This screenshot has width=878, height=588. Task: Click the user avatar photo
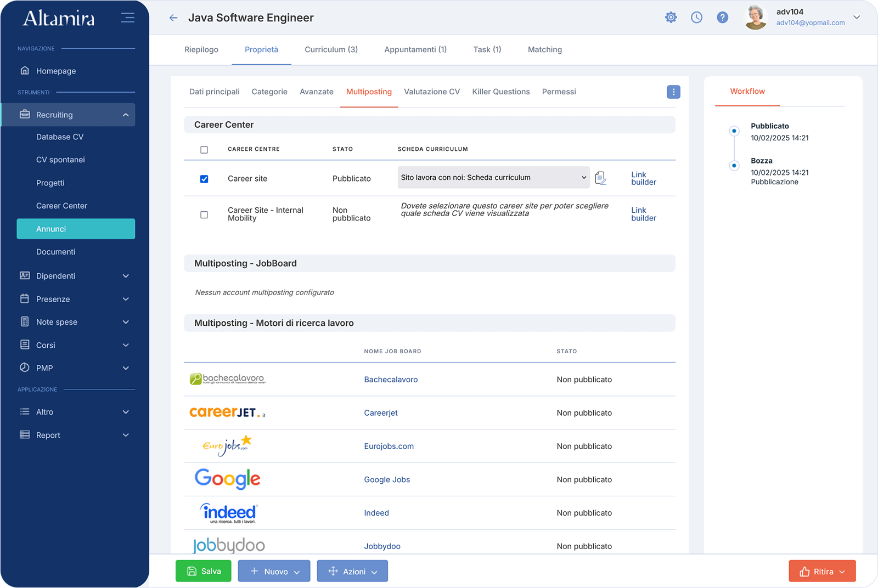(x=756, y=18)
